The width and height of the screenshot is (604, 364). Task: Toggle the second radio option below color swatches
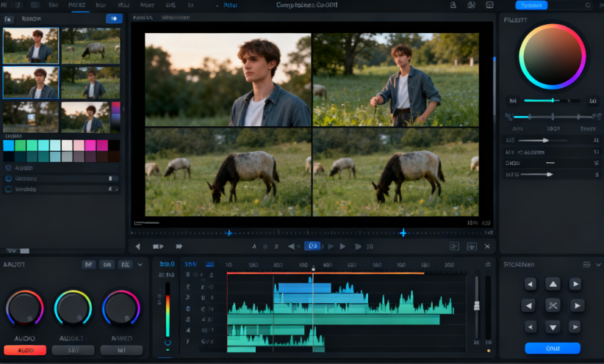pos(9,178)
